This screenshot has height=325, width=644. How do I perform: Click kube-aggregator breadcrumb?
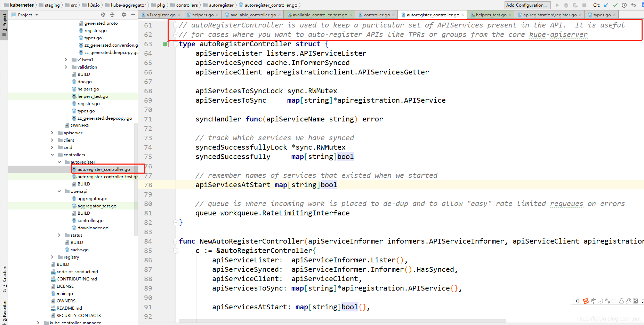pos(128,5)
